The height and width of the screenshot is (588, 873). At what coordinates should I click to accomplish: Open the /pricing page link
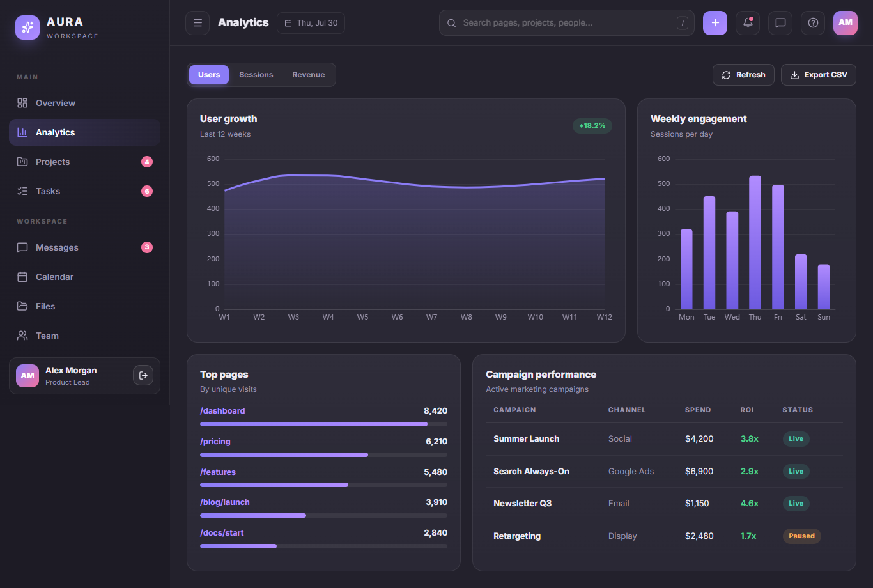tap(215, 442)
